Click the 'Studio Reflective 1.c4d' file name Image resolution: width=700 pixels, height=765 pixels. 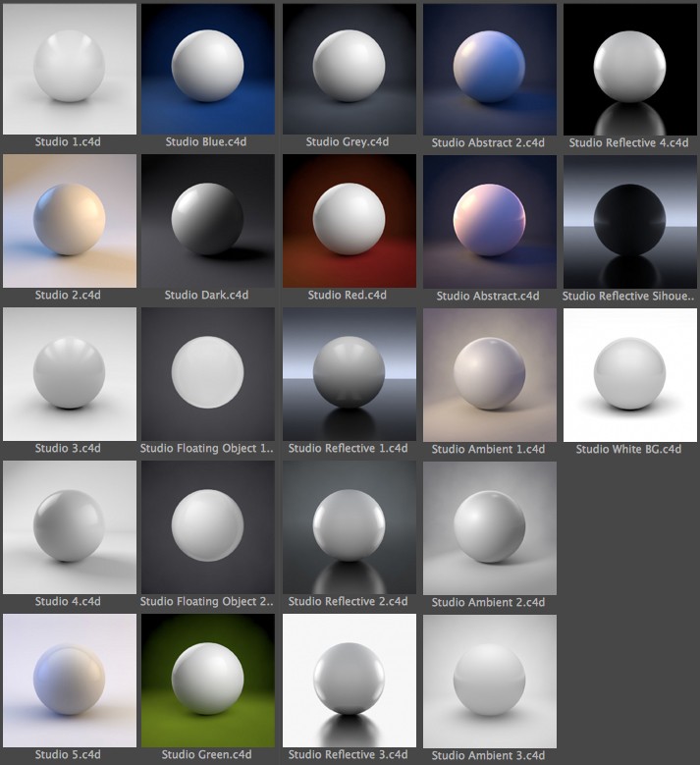[348, 449]
